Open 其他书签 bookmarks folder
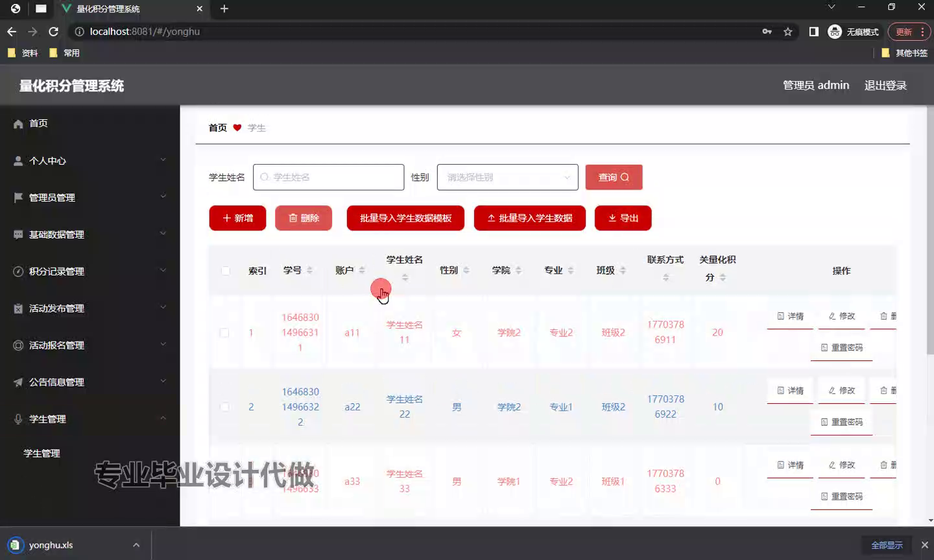The width and height of the screenshot is (934, 560). pos(904,53)
